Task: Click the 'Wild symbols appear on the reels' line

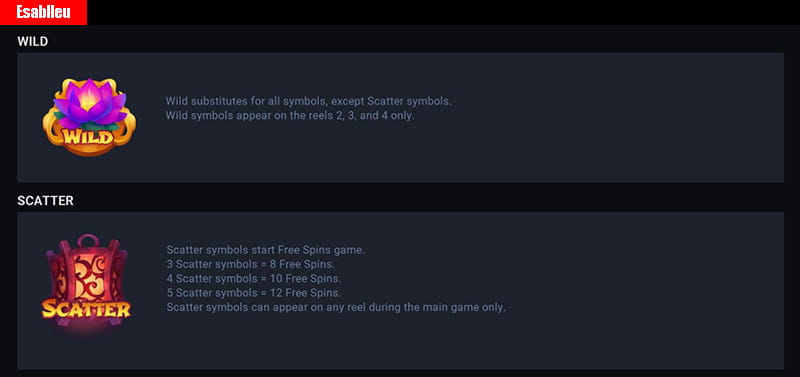Action: point(290,115)
